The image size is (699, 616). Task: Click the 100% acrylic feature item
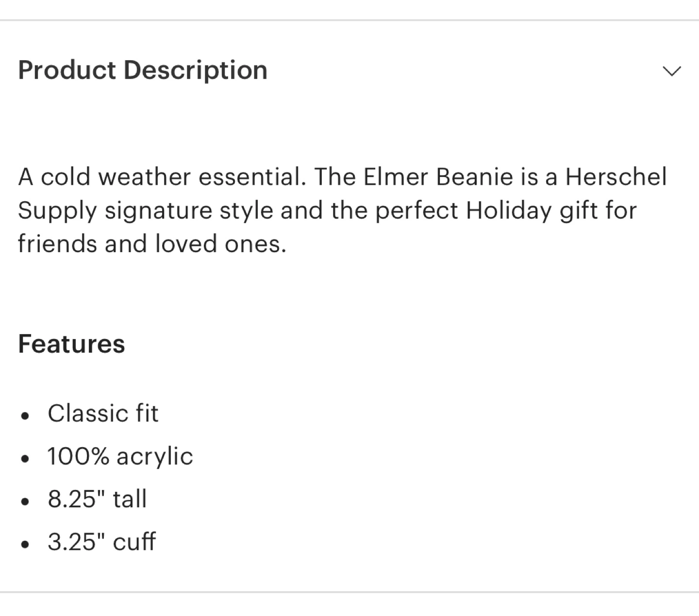120,456
